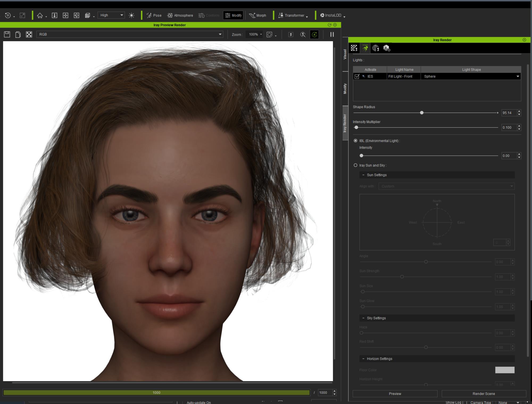This screenshot has width=532, height=404.
Task: Click the copy render page icon
Action: tap(18, 34)
